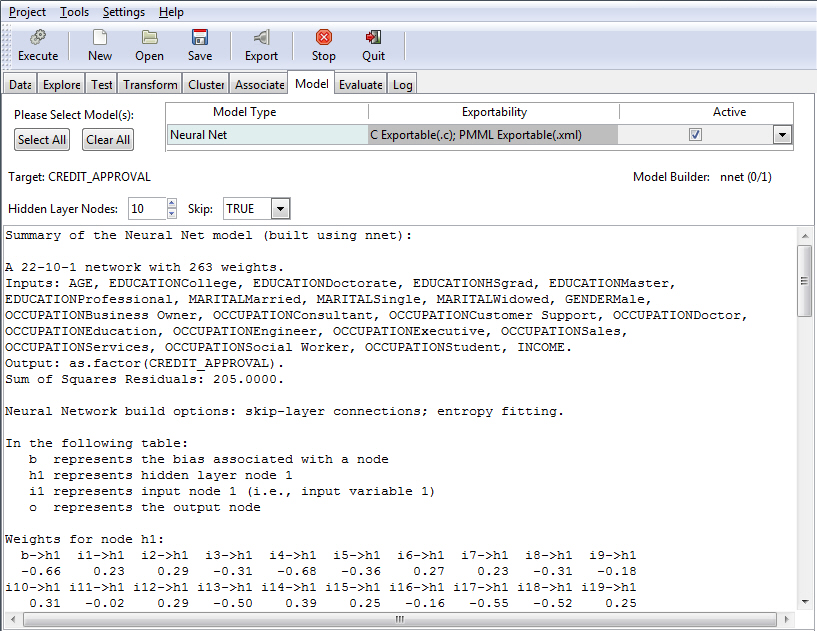The width and height of the screenshot is (817, 631).
Task: Click the 'Neural Network build options' line
Action: click(x=284, y=411)
